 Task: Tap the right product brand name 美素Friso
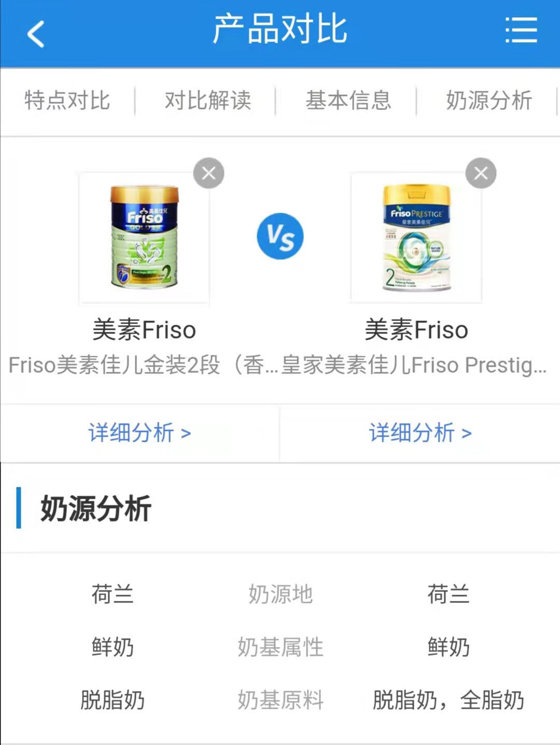pos(416,330)
